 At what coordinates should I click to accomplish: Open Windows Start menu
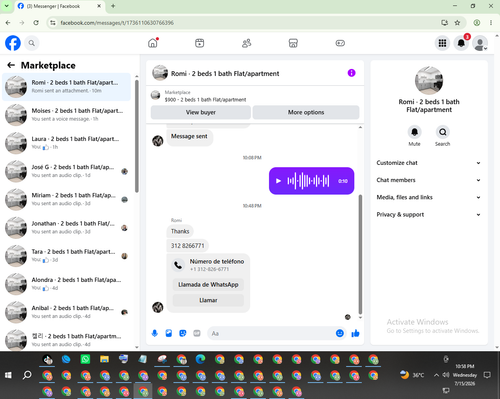coord(8,375)
